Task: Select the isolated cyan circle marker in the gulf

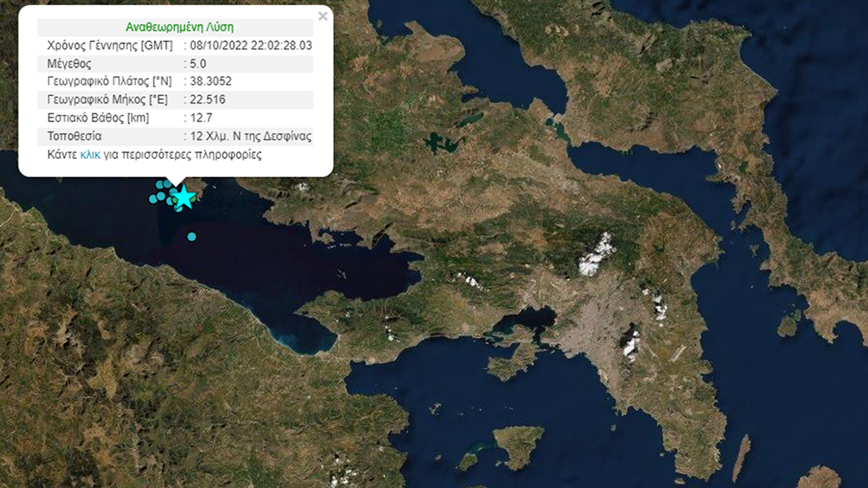Action: [192, 237]
